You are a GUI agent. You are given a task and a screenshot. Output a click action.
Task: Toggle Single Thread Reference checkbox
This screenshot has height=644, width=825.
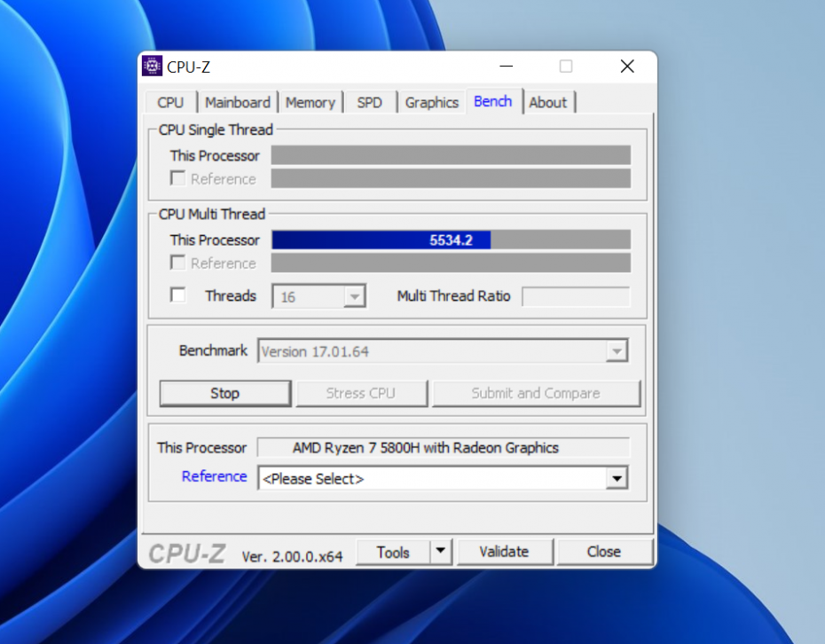(x=177, y=178)
